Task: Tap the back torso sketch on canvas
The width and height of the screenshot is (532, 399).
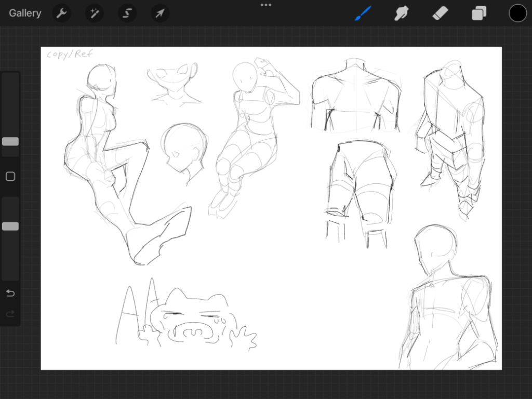Action: pyautogui.click(x=356, y=96)
